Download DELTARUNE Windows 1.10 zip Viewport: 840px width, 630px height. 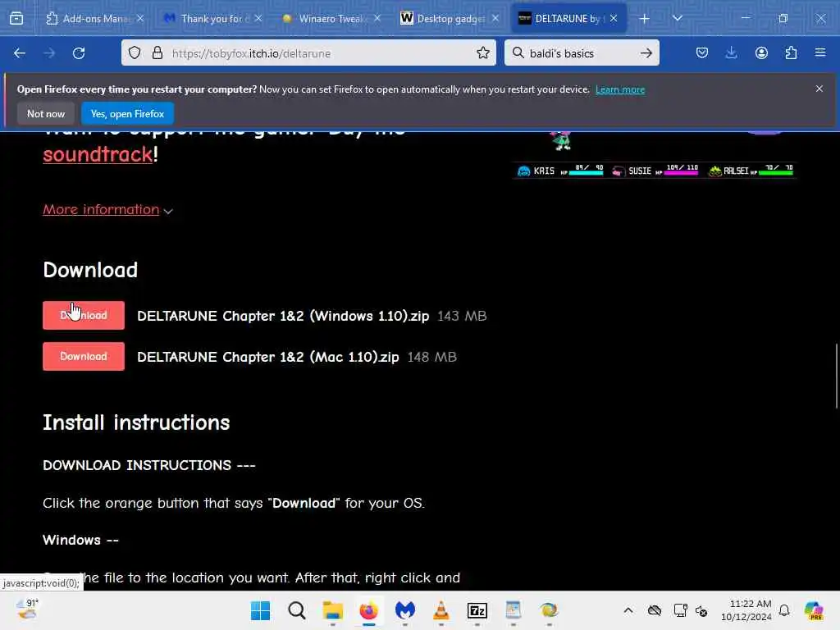coord(84,316)
